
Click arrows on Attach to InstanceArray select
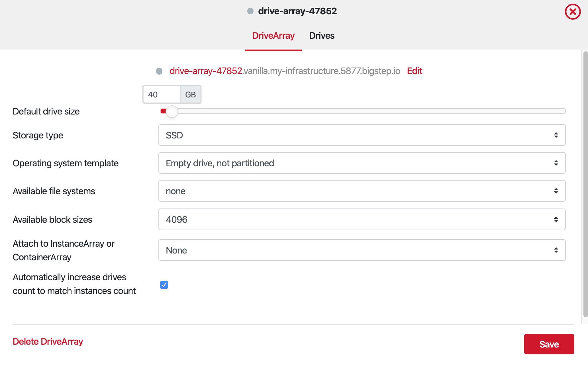coord(556,250)
